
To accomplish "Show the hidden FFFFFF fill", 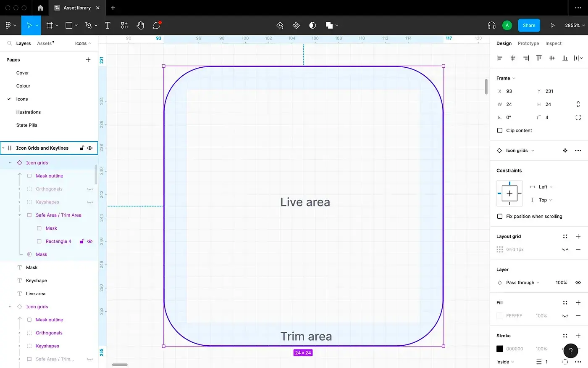I will point(565,316).
